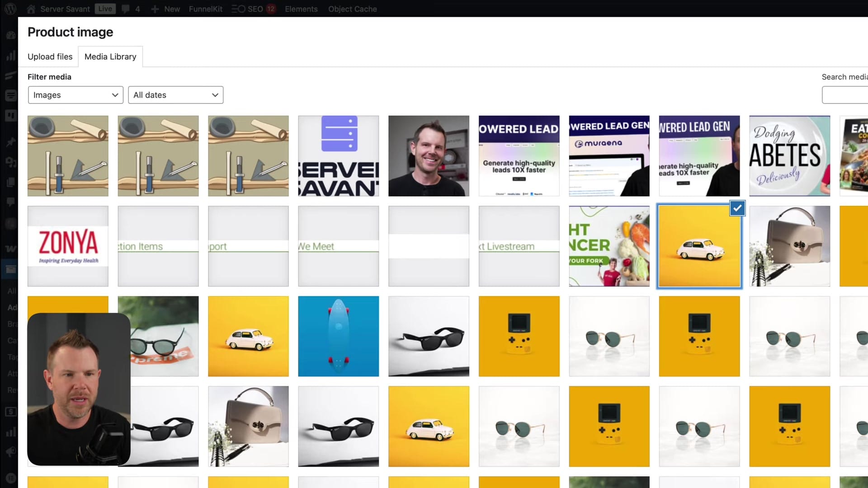Select the ZONYA logo thumbnail
868x488 pixels.
[x=68, y=246]
